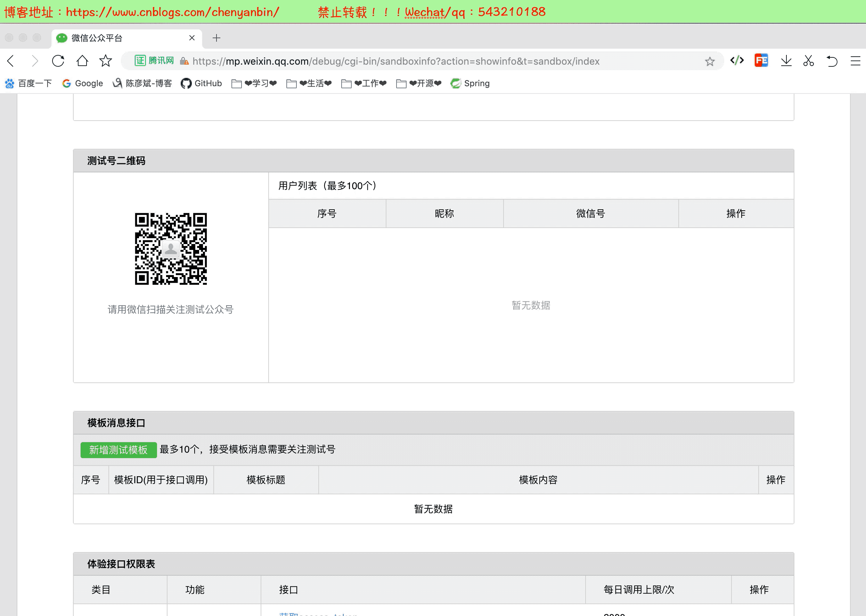Open the Google bookmark

(83, 83)
